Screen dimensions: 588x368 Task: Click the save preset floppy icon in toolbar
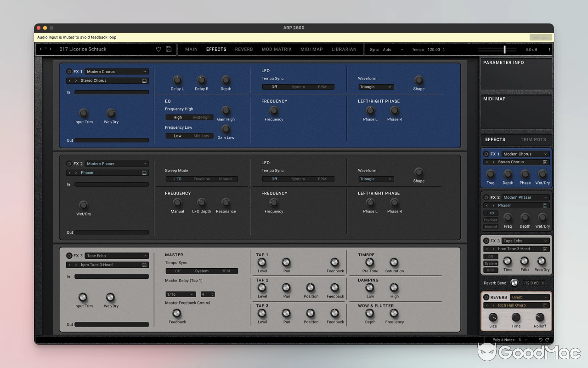pos(168,49)
